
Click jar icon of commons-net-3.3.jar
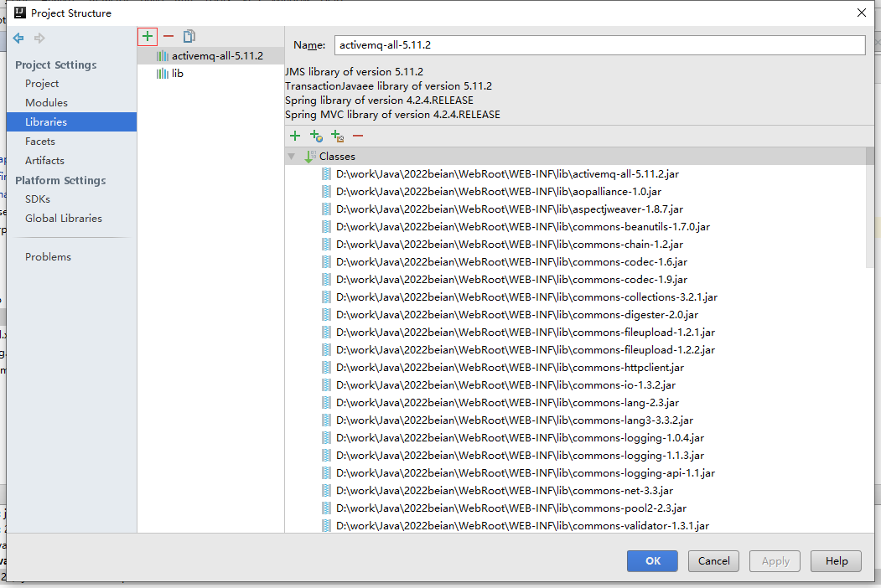(326, 491)
